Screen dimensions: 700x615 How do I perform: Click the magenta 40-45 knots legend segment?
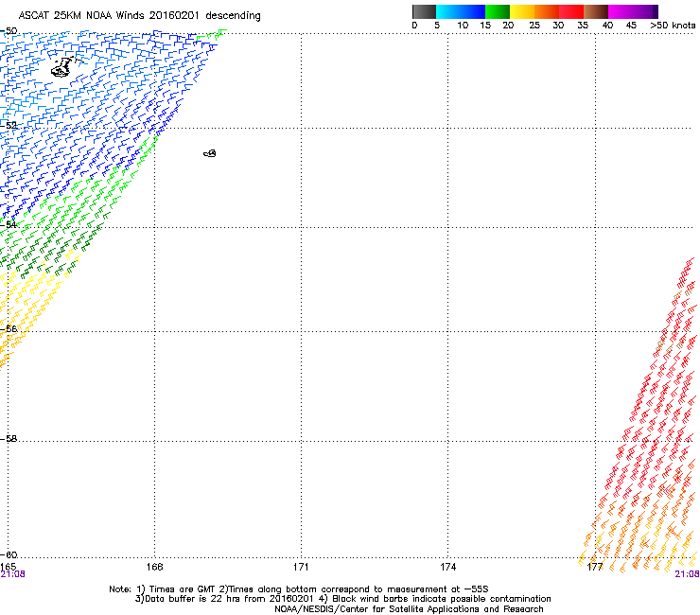point(621,11)
